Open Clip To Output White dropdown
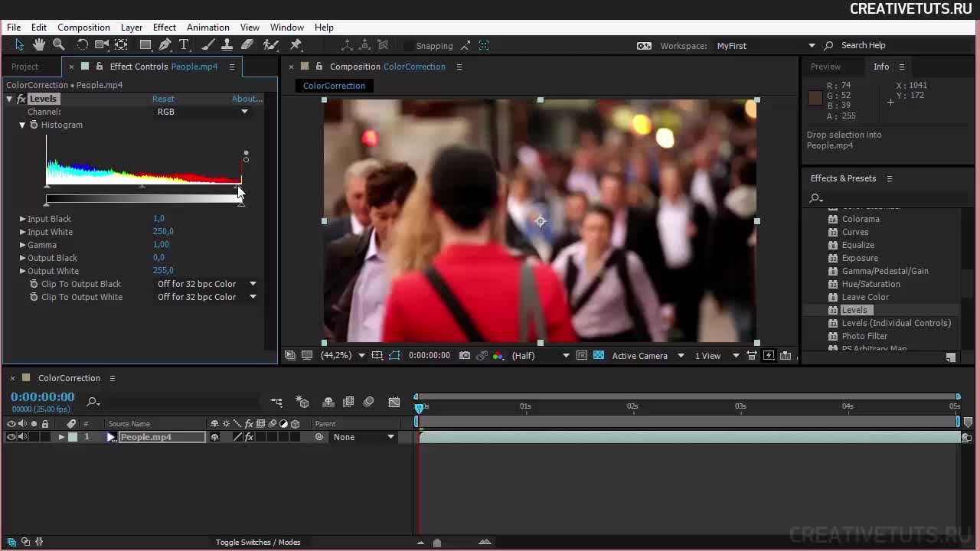 207,297
